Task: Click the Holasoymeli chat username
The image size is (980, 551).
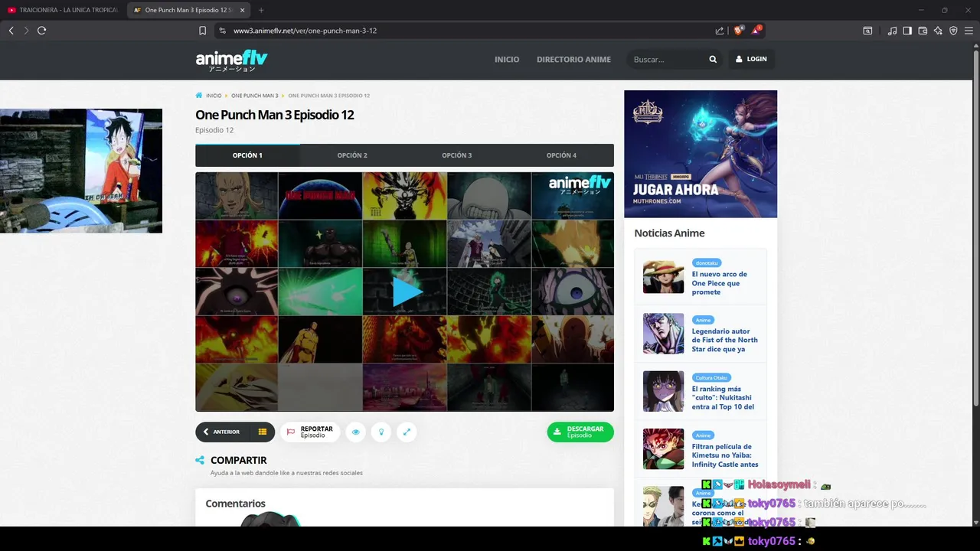Action: [779, 484]
